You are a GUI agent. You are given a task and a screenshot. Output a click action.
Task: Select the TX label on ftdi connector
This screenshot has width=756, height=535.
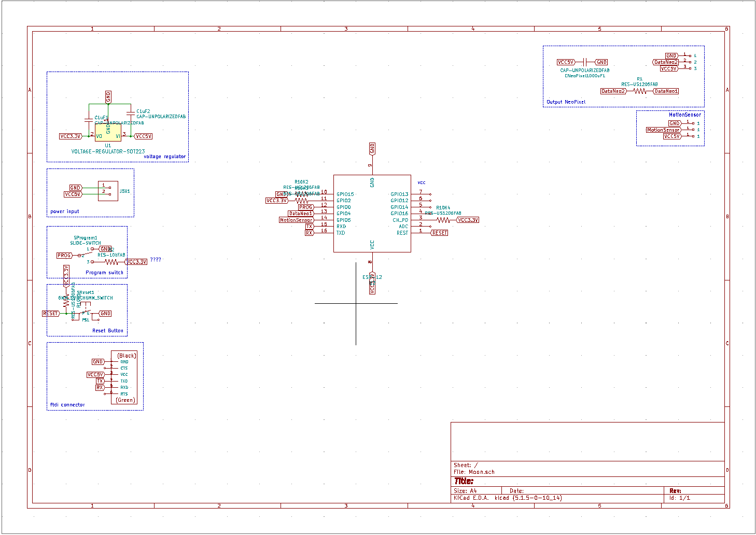(x=100, y=381)
